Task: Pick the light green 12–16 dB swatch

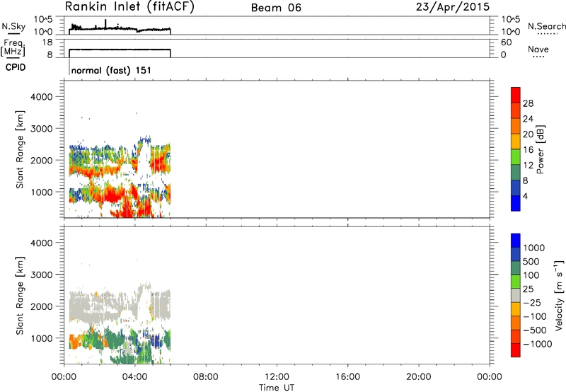Action: (x=516, y=156)
